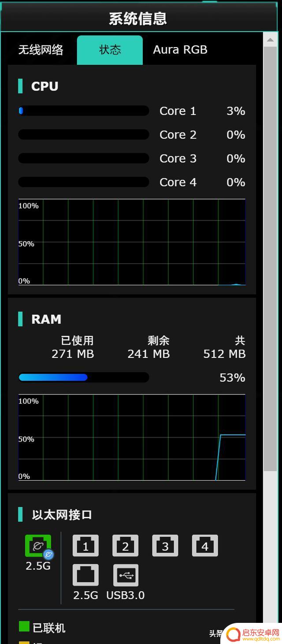The height and width of the screenshot is (644, 282).
Task: Click the USB3.0 port icon
Action: click(126, 575)
